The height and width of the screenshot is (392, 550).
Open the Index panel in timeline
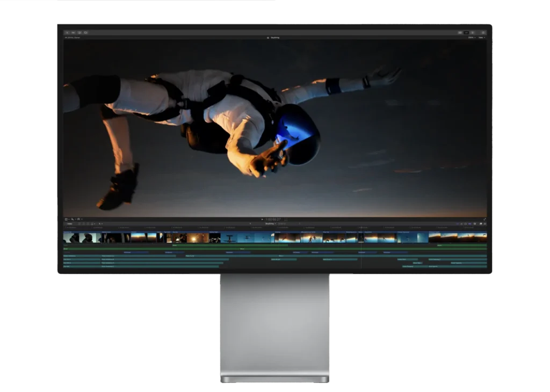click(x=70, y=224)
